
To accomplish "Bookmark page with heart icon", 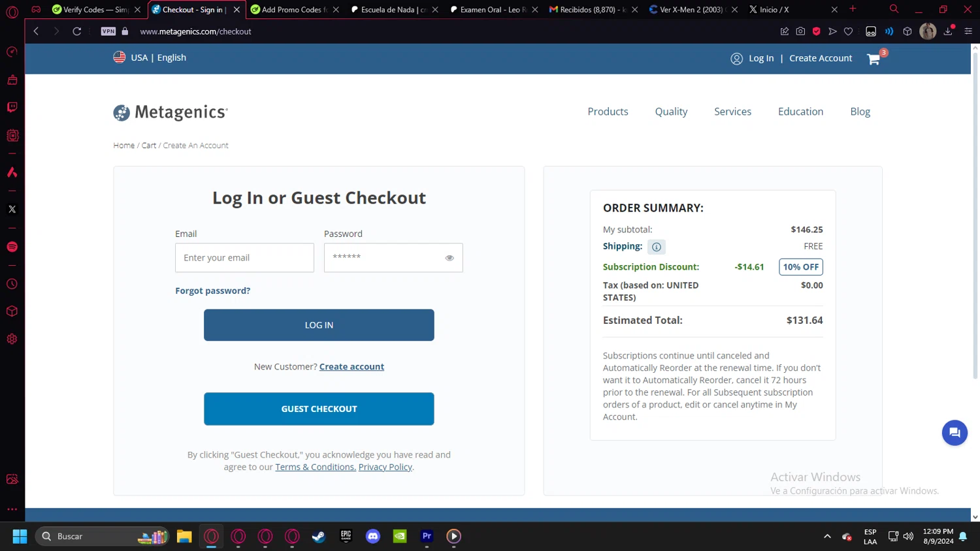I will 848,31.
